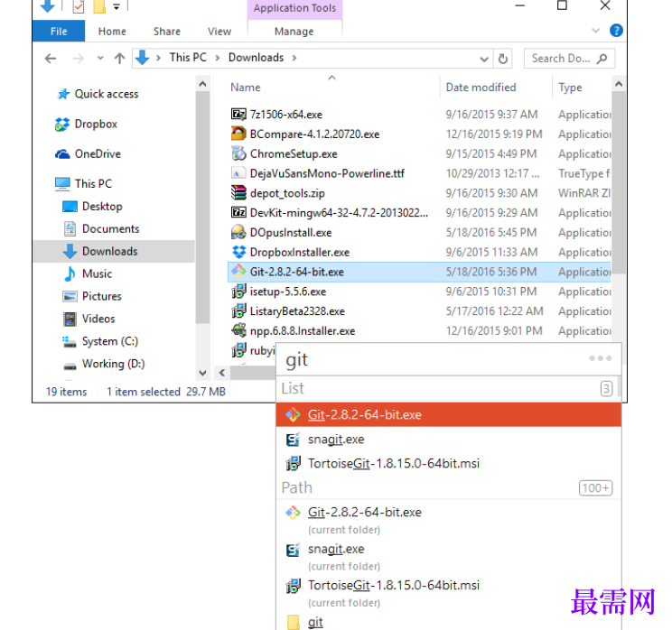
Task: Select the 7z1506-x64.exe file icon
Action: tap(238, 115)
